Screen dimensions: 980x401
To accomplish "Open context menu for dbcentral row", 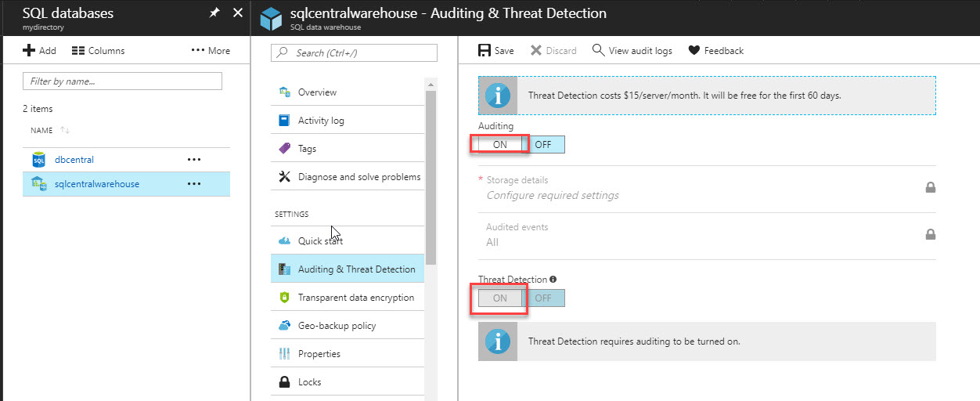I will (x=194, y=160).
